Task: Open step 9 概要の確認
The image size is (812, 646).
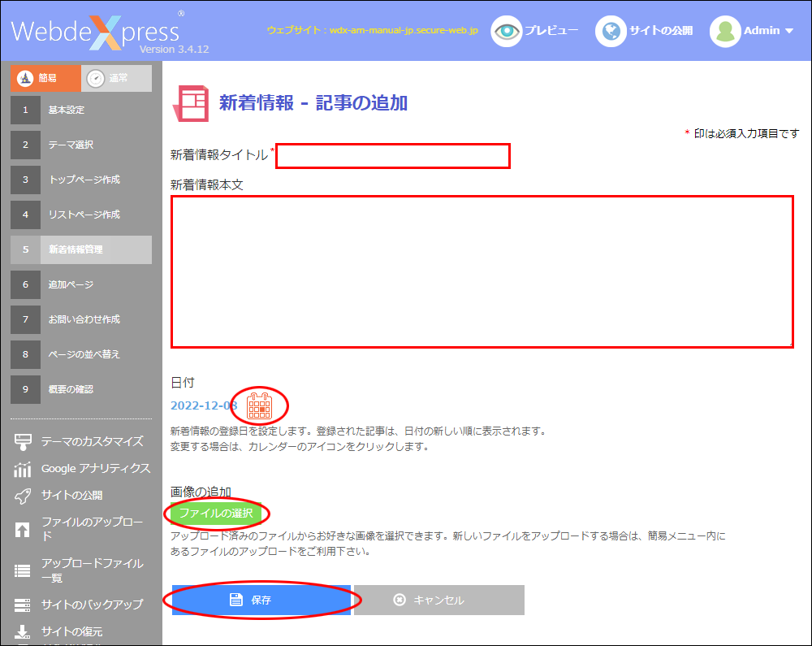Action: point(81,389)
